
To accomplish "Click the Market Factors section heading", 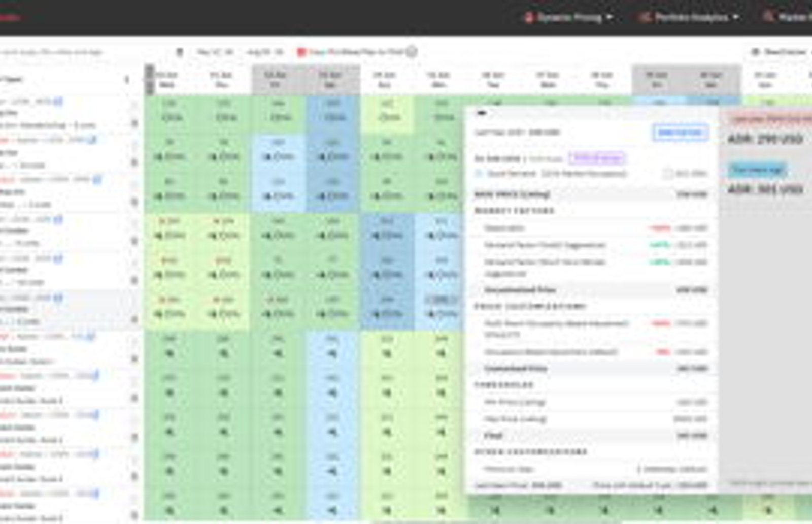I will [514, 211].
